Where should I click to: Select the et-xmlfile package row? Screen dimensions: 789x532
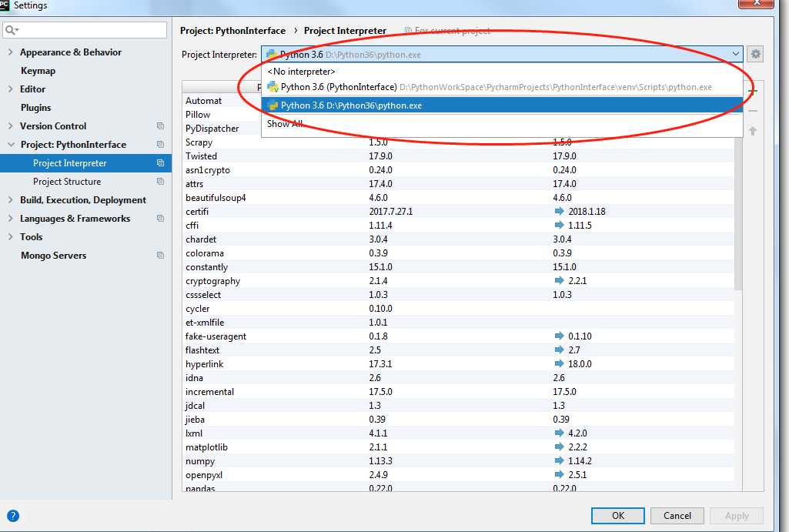458,322
